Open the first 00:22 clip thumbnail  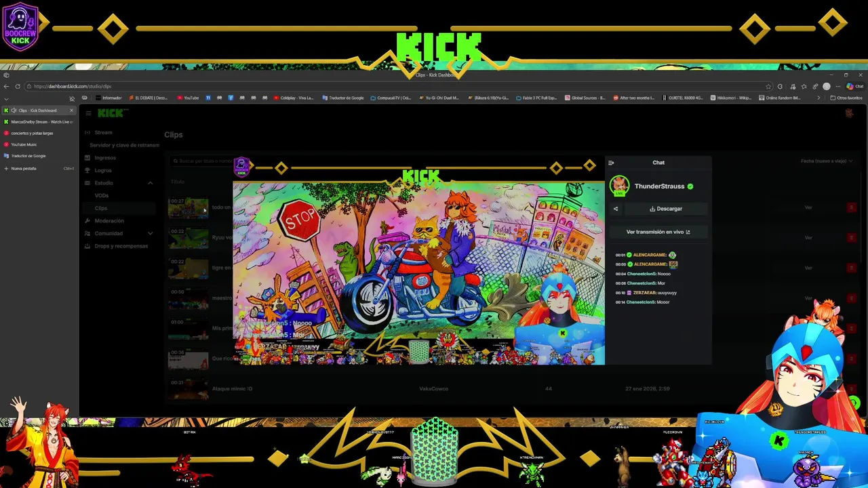click(x=189, y=238)
